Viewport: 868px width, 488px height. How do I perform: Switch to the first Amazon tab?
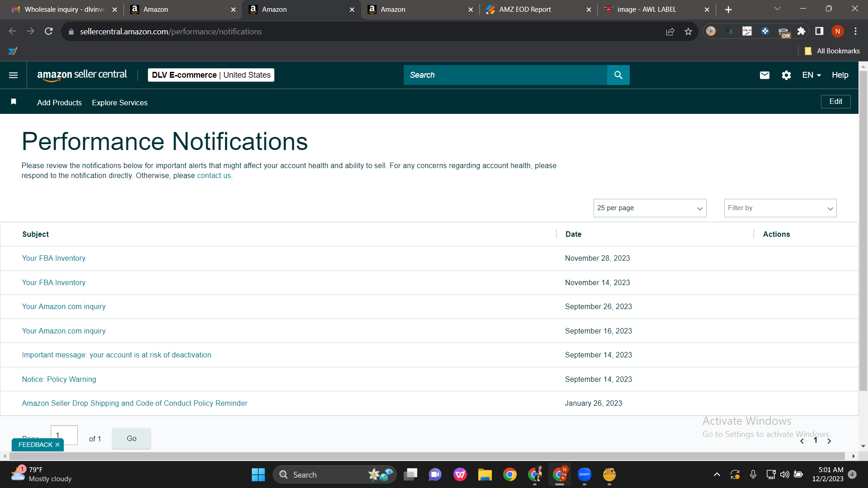[183, 9]
